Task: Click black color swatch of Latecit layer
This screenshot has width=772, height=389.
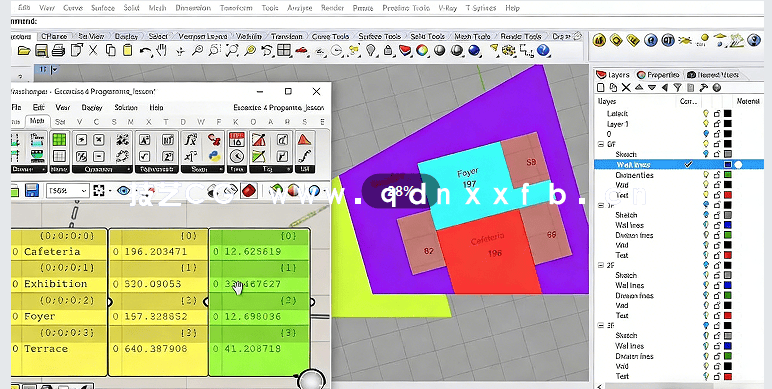Action: (x=728, y=114)
